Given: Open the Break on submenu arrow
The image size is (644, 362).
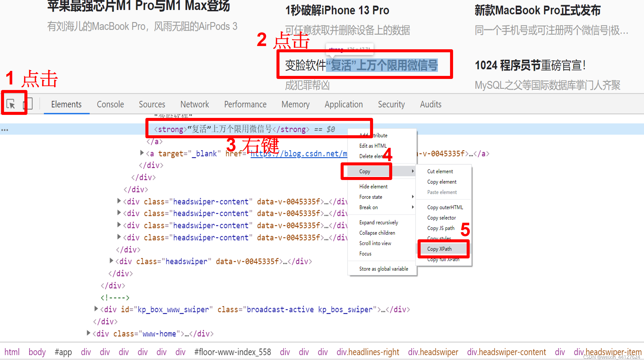Looking at the screenshot, I should pyautogui.click(x=413, y=207).
